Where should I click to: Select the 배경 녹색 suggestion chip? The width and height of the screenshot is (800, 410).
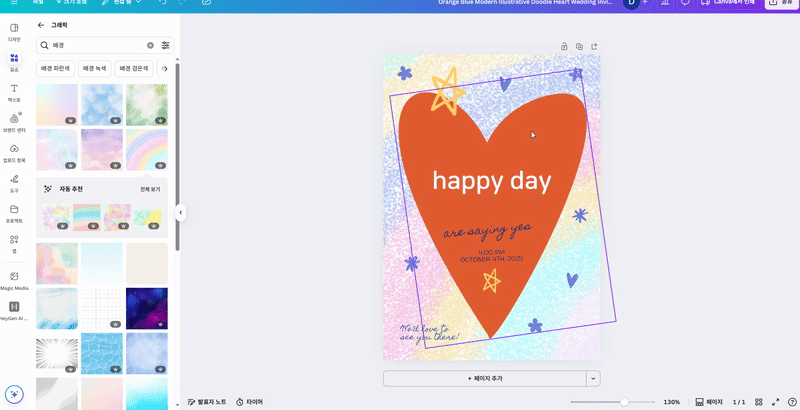pos(94,68)
